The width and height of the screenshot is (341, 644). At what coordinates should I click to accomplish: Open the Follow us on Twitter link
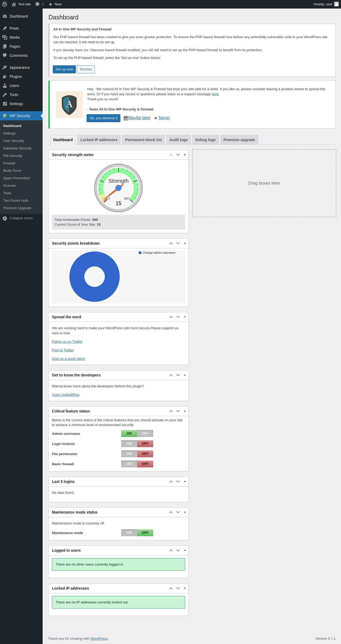coord(67,342)
